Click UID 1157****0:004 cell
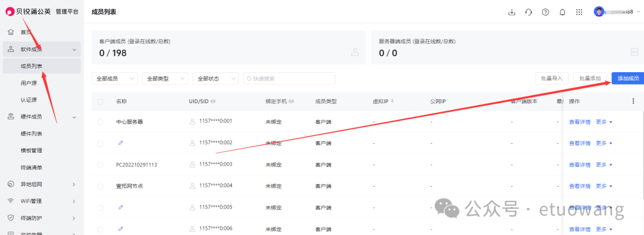The image size is (644, 235). click(216, 185)
